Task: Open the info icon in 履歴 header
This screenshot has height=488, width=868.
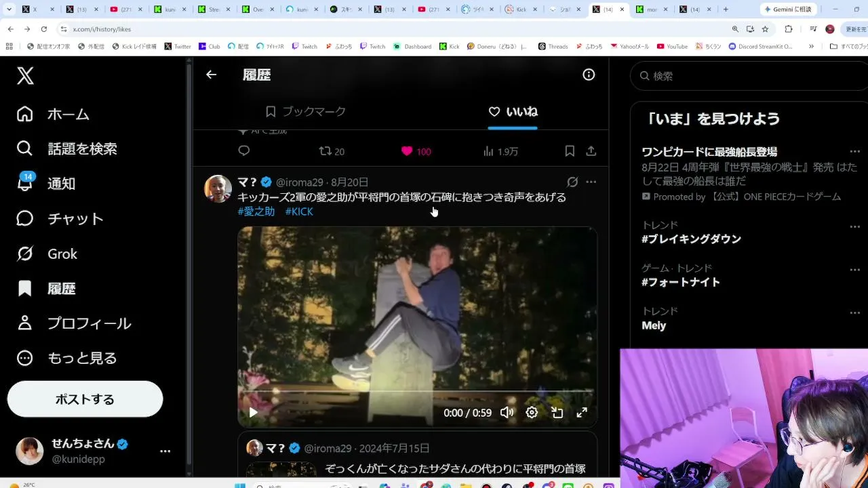Action: point(589,75)
